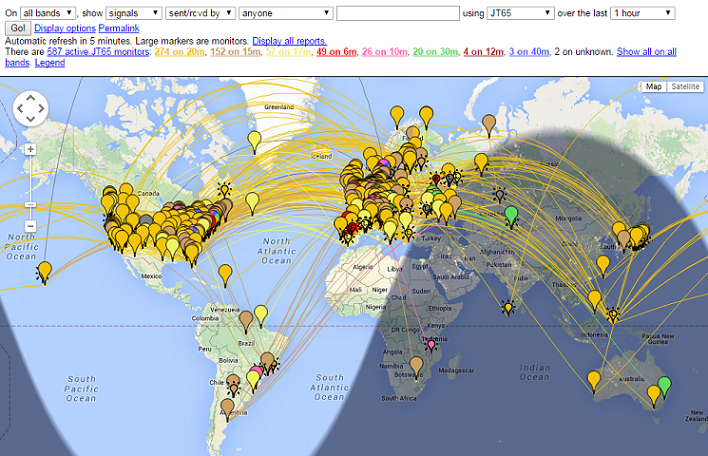The image size is (708, 456).
Task: Click the map zoom in plus button
Action: 30,149
